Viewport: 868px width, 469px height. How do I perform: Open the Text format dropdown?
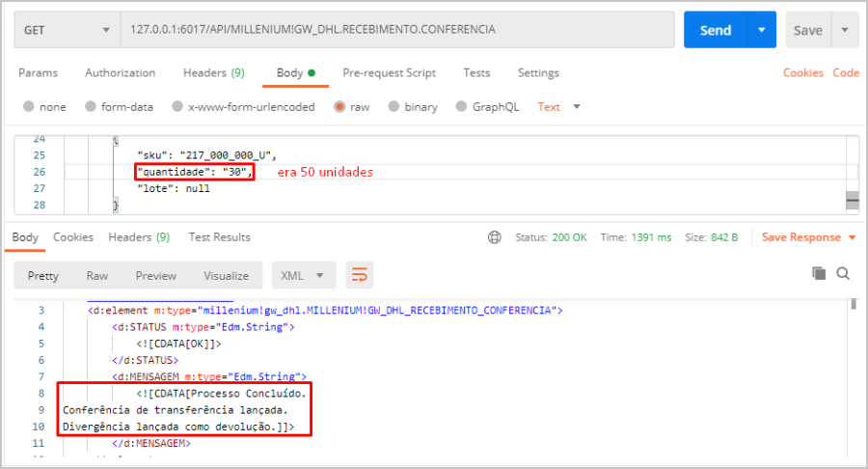(558, 107)
